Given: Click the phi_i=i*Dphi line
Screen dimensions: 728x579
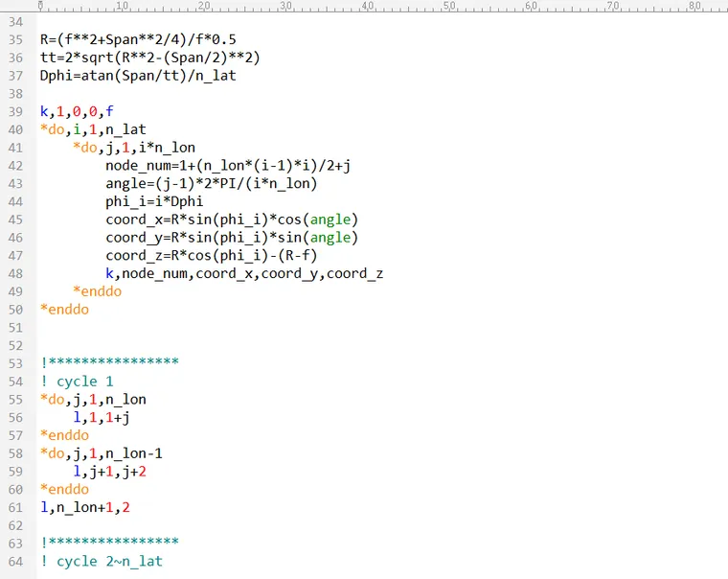Looking at the screenshot, I should tap(154, 201).
